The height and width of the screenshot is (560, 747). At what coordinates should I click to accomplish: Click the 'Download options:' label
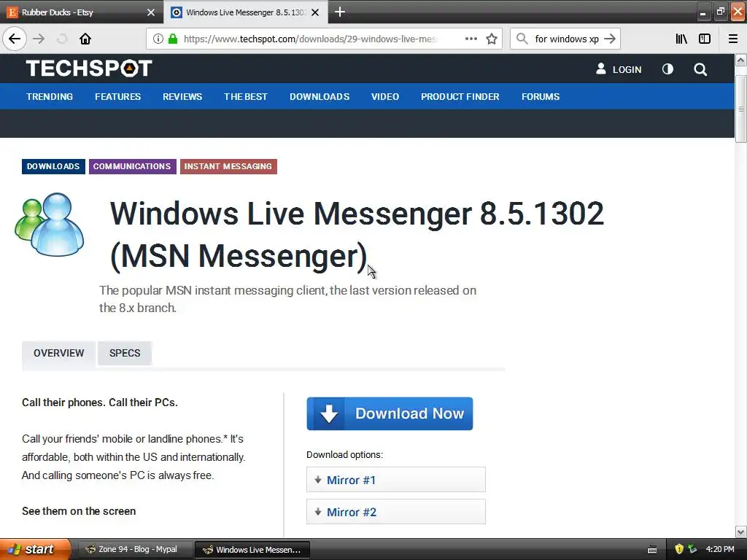click(x=344, y=455)
